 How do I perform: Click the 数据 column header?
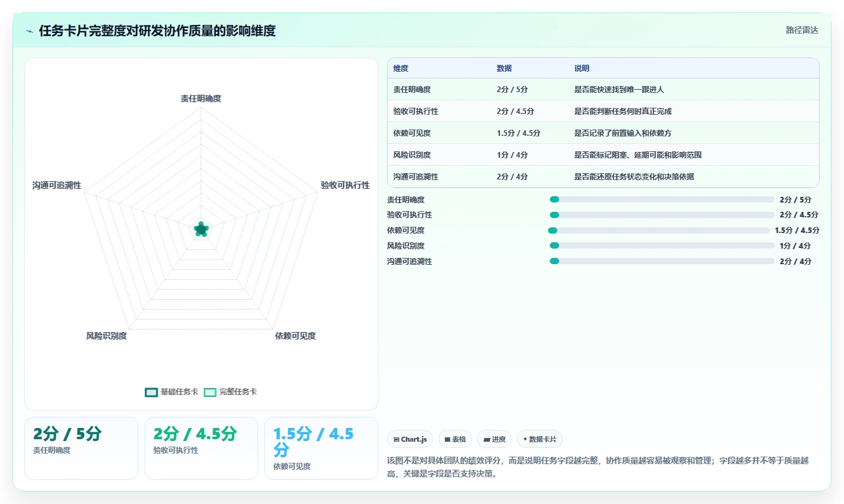coord(504,69)
